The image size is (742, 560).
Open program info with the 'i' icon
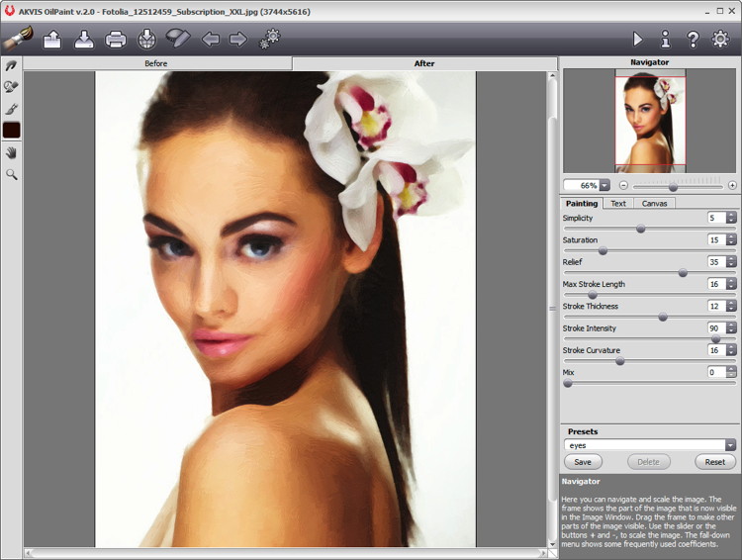[x=665, y=40]
